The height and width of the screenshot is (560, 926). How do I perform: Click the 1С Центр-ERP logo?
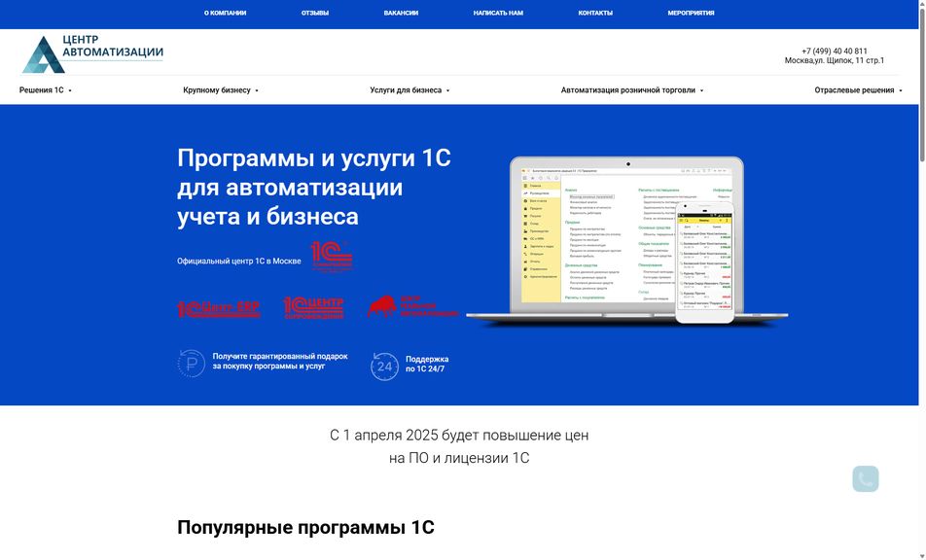[219, 308]
